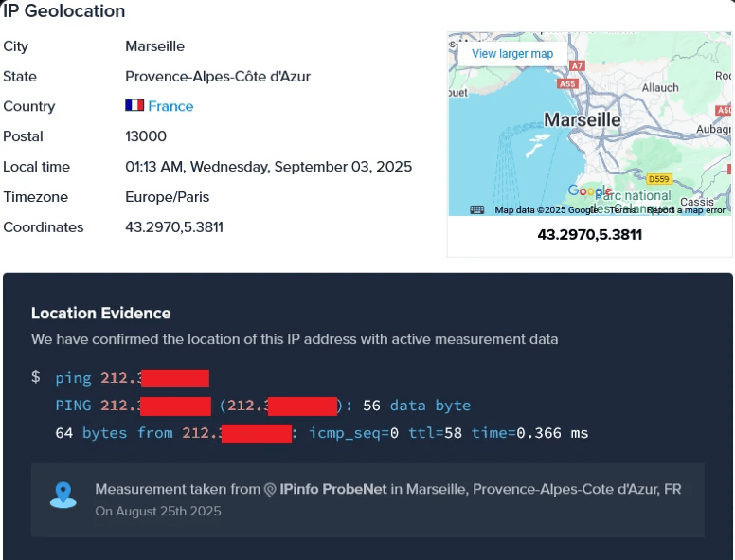Click the D559 road marker on map

(x=658, y=178)
